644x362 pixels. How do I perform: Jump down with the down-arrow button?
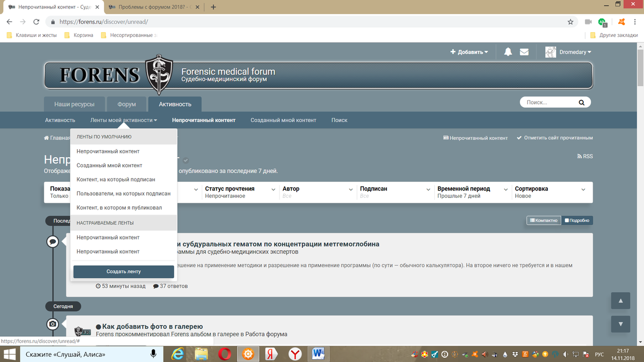pos(621,324)
